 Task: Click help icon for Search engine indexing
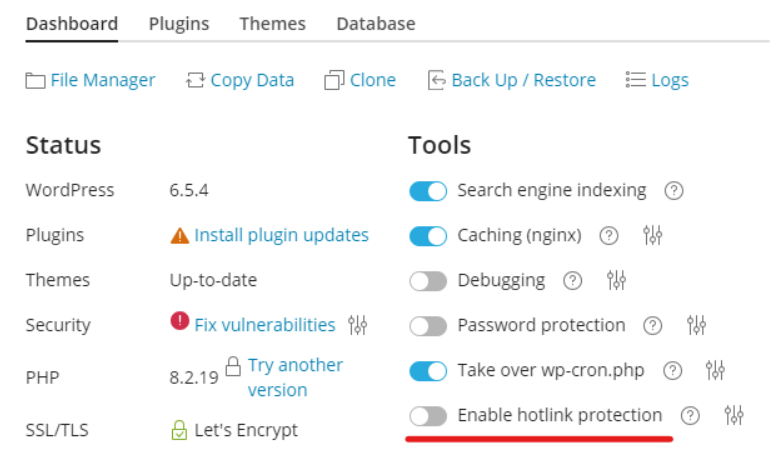[x=674, y=191]
